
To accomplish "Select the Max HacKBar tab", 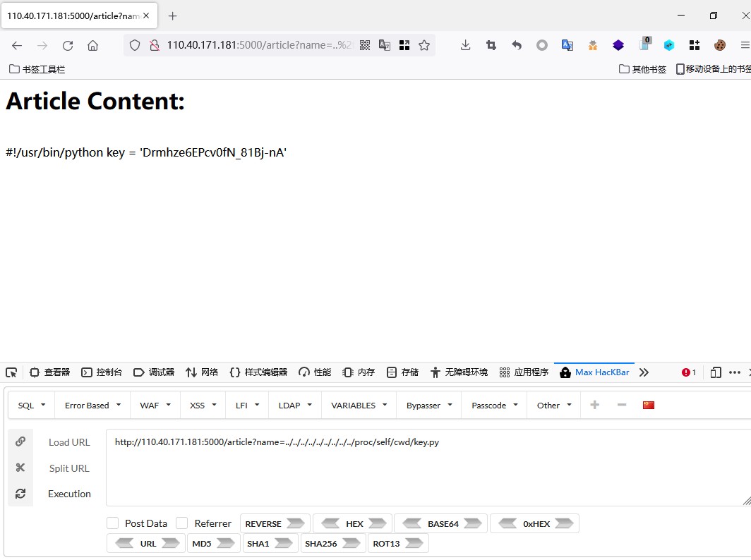I will click(594, 372).
